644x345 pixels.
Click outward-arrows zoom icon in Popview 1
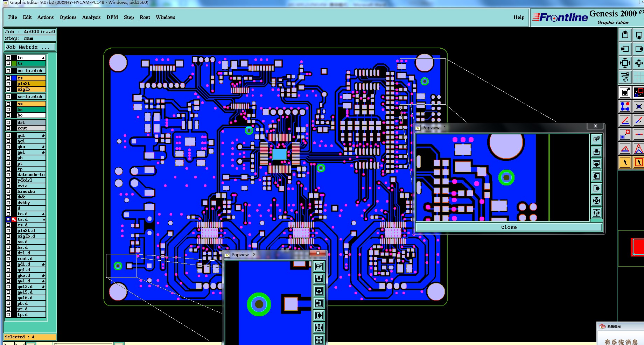(596, 213)
